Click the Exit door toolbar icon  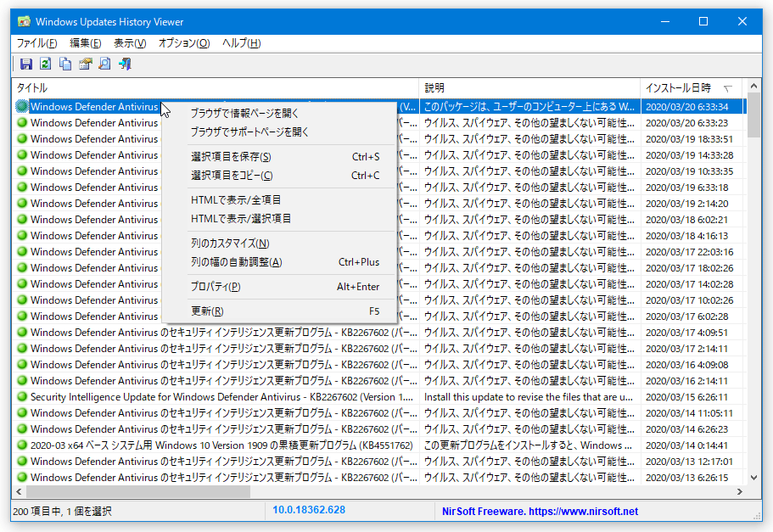[x=125, y=64]
